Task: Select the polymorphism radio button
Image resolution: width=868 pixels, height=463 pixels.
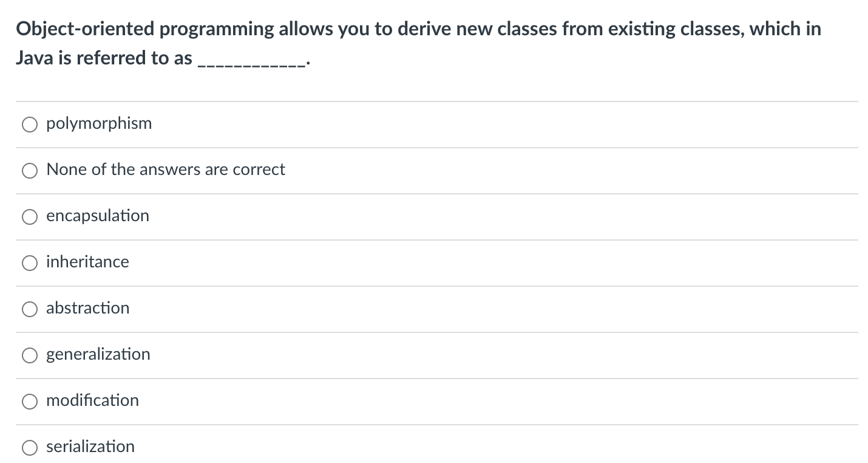Action: (x=30, y=125)
